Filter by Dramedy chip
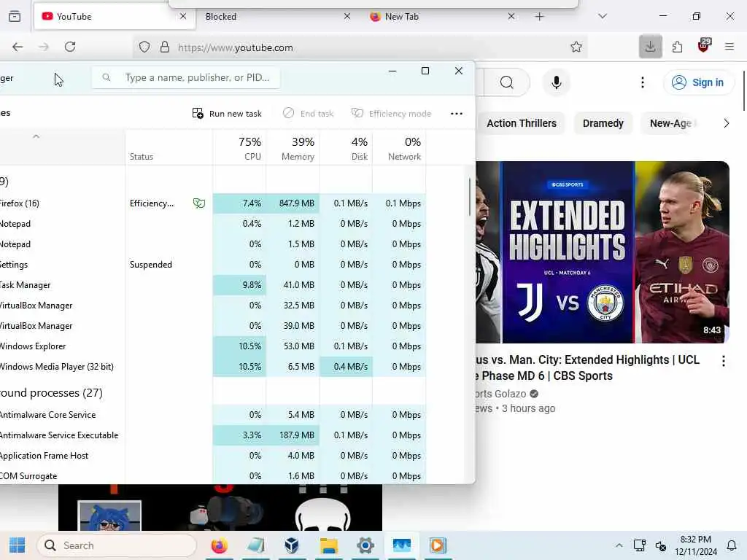This screenshot has width=747, height=560. click(603, 123)
